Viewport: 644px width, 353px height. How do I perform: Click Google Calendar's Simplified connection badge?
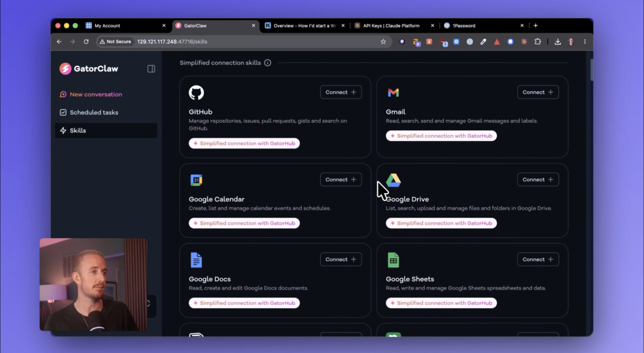click(x=244, y=223)
